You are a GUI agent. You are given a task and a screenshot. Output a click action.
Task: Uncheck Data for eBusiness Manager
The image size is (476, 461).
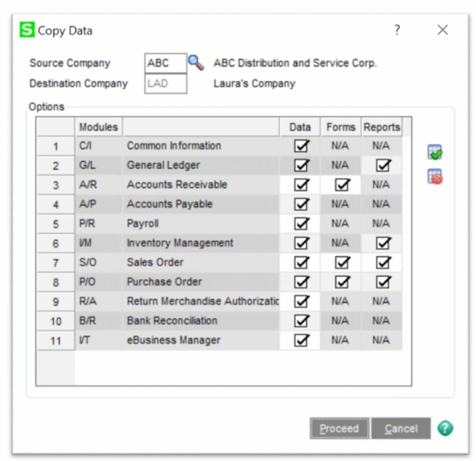click(x=300, y=340)
